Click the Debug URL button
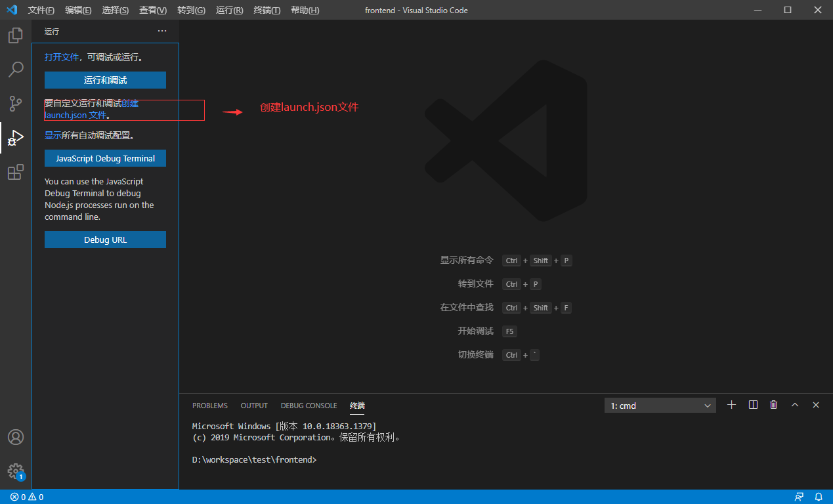 point(105,240)
